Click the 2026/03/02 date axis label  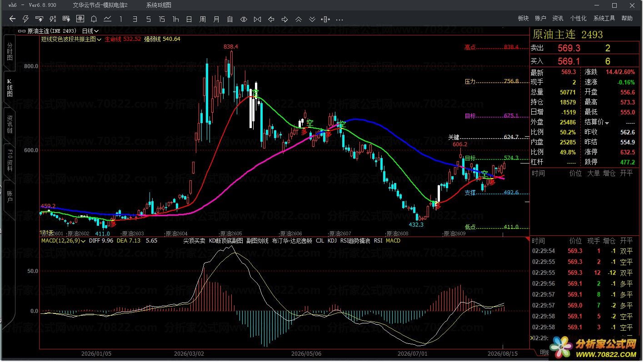[189, 353]
